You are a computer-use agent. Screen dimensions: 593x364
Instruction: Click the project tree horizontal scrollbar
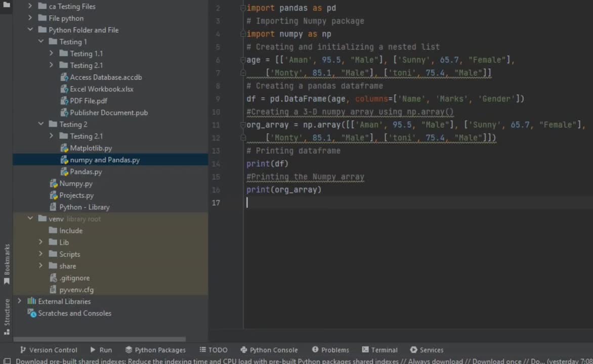pos(100,339)
